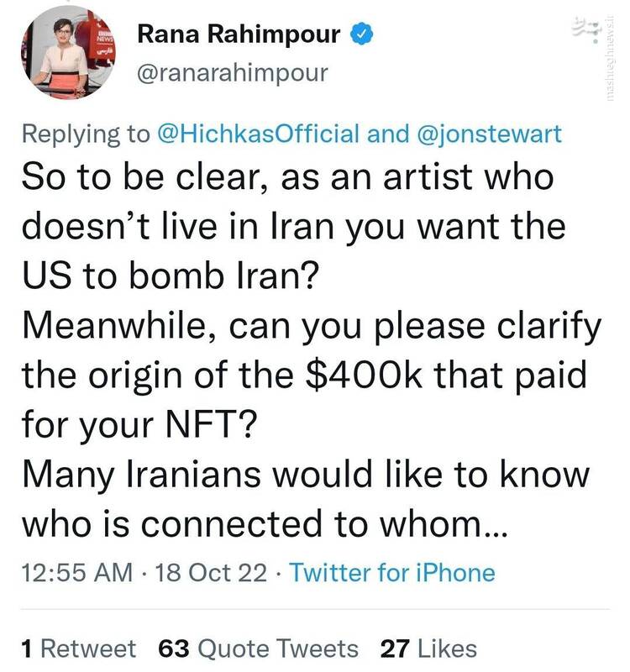Viewport: 630px width, 672px height.
Task: Click the "US to bomb Iran?" line
Action: pyautogui.click(x=169, y=276)
